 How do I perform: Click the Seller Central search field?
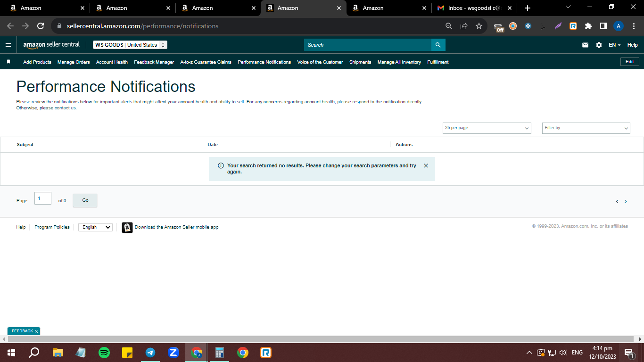[x=368, y=45]
